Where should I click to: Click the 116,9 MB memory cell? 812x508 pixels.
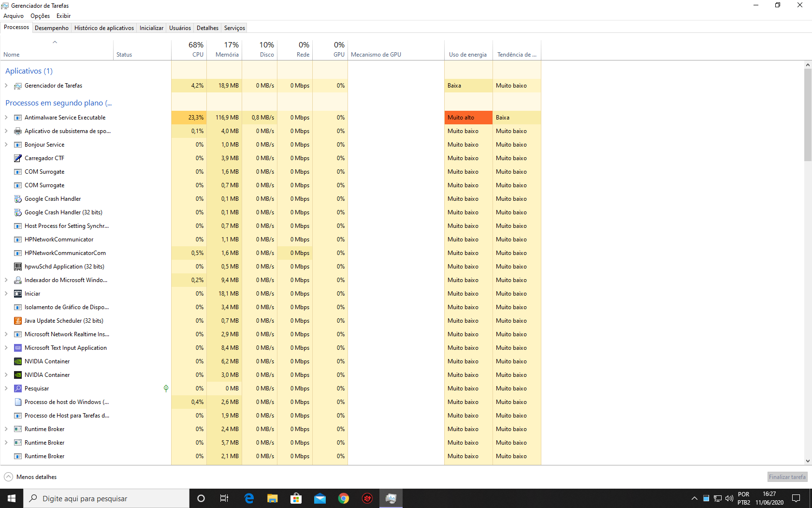[x=224, y=118]
